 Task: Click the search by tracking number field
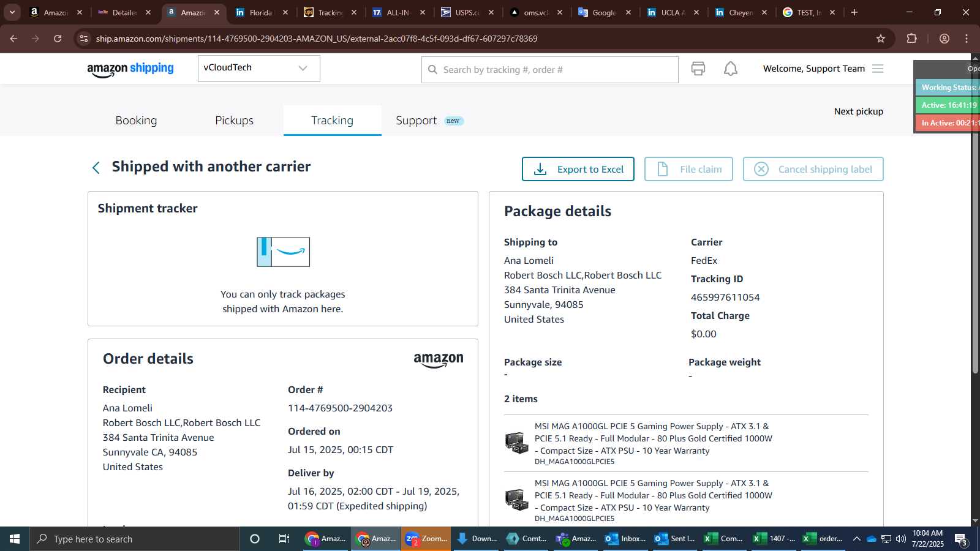[550, 70]
